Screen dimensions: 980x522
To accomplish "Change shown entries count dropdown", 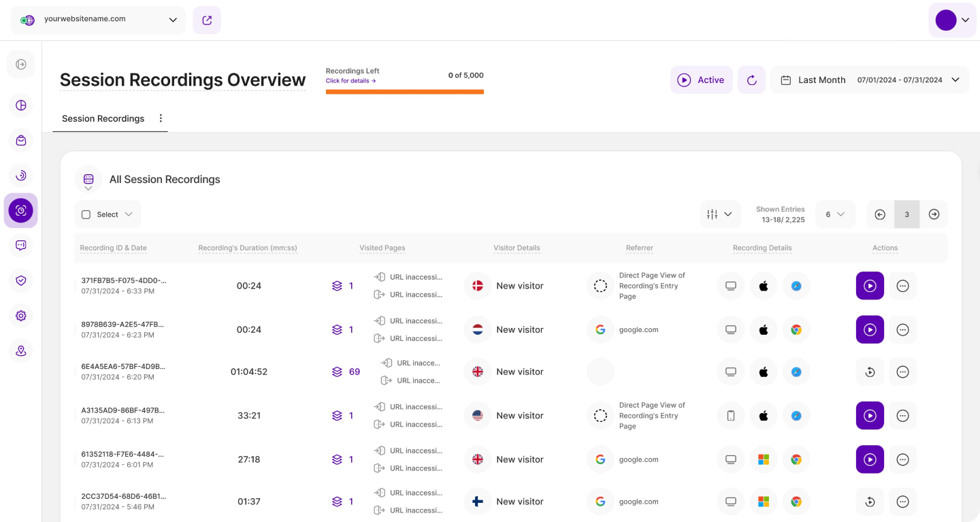I will click(x=834, y=214).
